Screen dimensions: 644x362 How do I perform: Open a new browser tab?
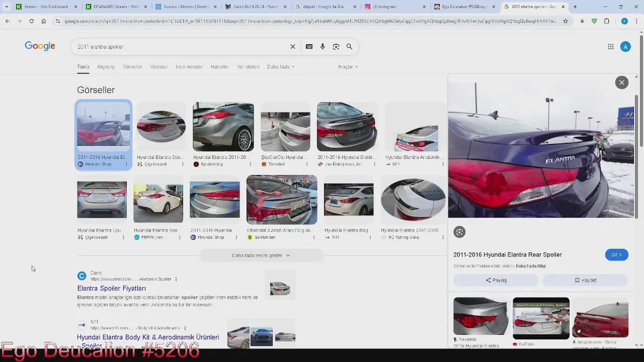coord(575,7)
